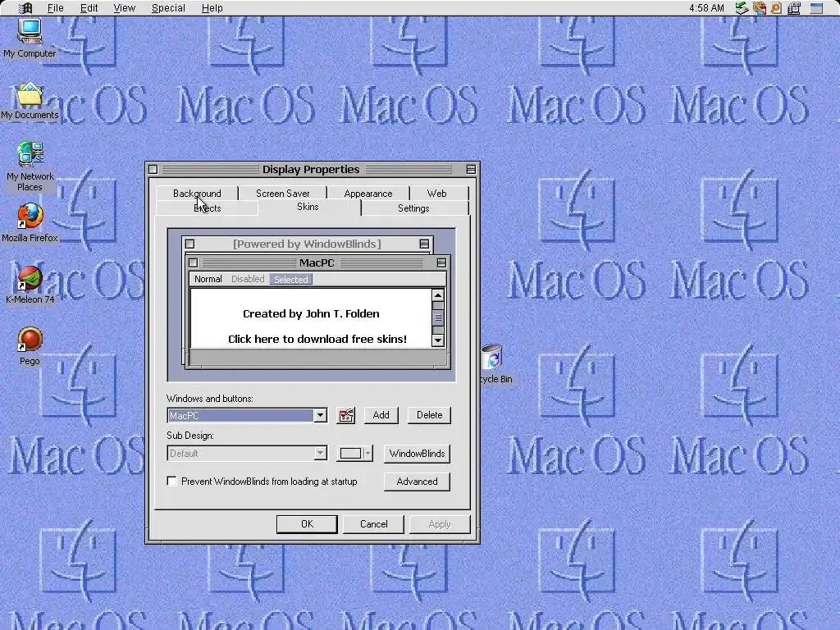The image size is (840, 630).
Task: Launch Mozilla Firefox from desktop
Action: point(30,222)
